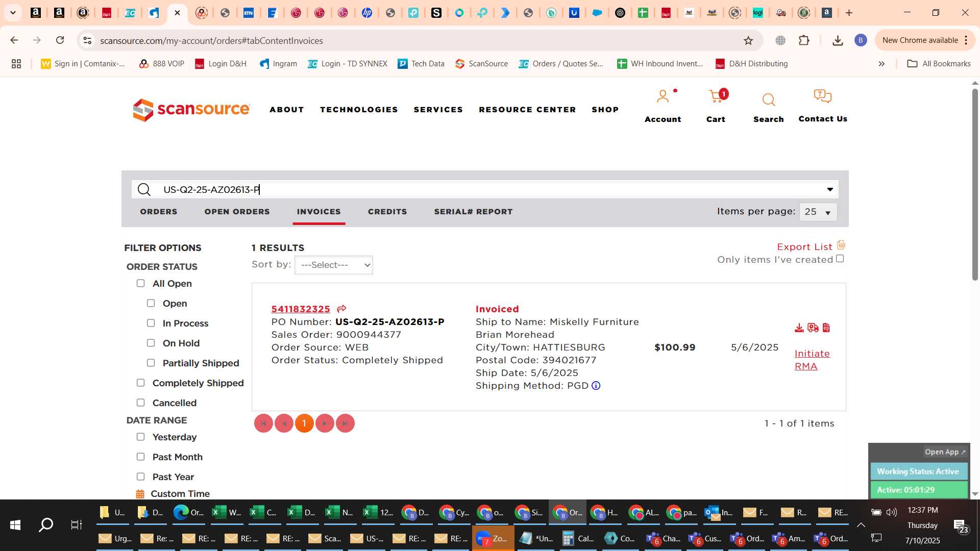The image size is (980, 551).
Task: Open the shopping Cart icon
Action: click(x=716, y=96)
